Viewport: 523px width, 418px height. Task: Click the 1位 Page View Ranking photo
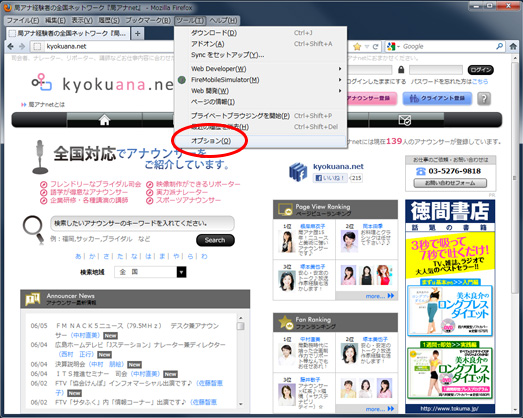pyautogui.click(x=287, y=242)
